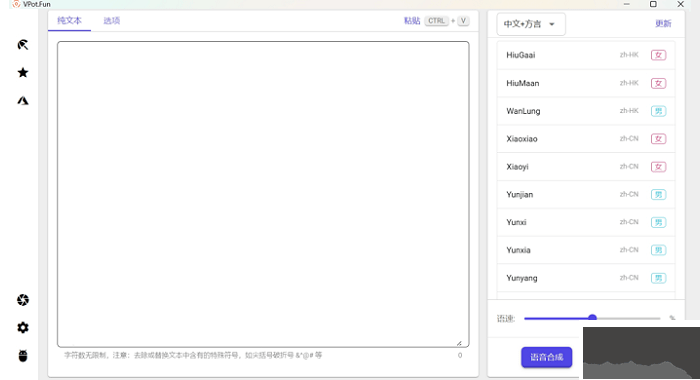The image size is (700, 380).
Task: Click the 字符数无限制 hint text below the text area
Action: click(x=193, y=355)
